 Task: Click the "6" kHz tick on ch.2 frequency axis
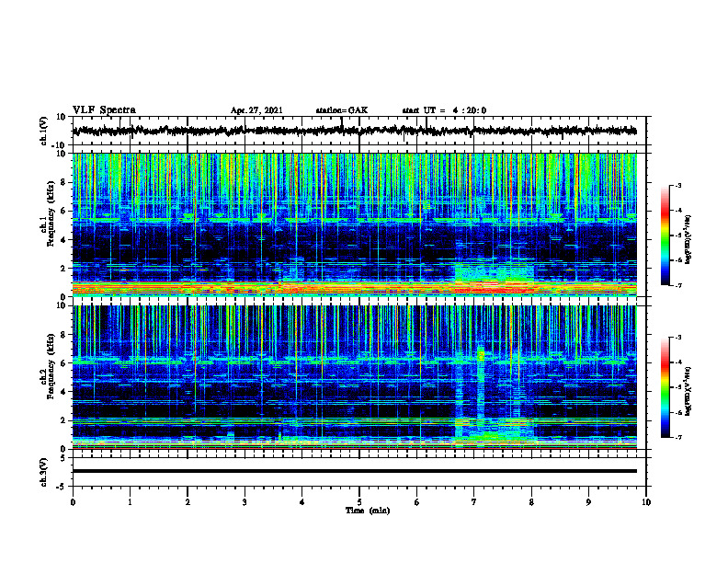(x=63, y=363)
